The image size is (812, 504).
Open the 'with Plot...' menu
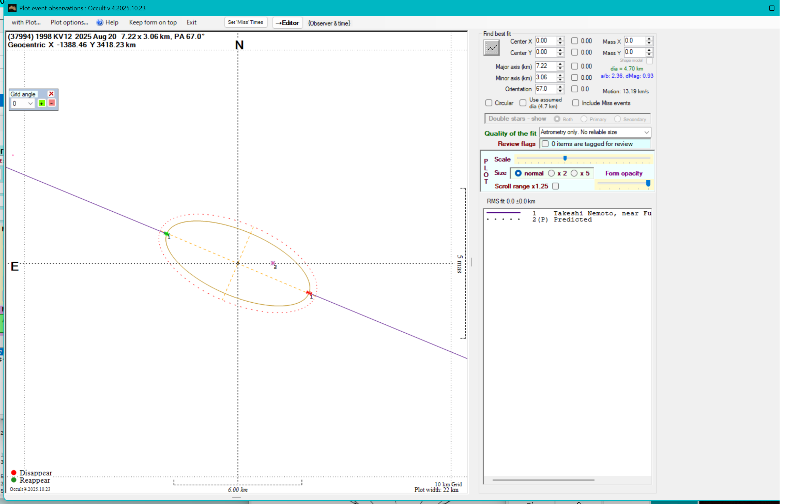click(26, 22)
